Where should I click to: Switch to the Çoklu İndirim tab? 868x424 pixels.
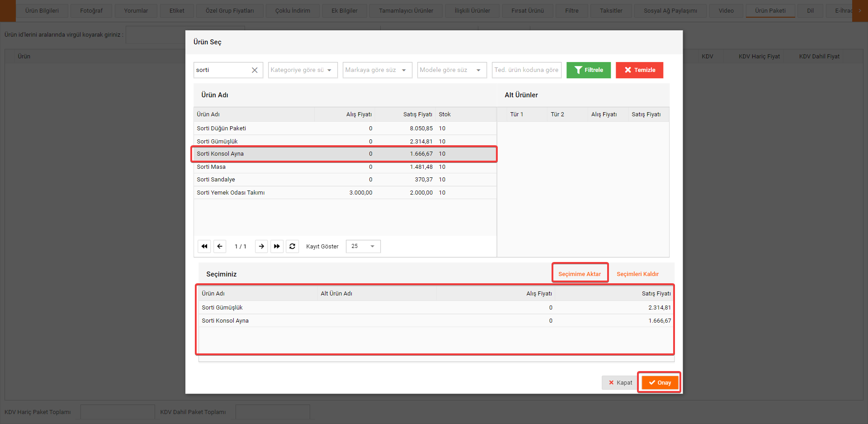[x=292, y=10]
